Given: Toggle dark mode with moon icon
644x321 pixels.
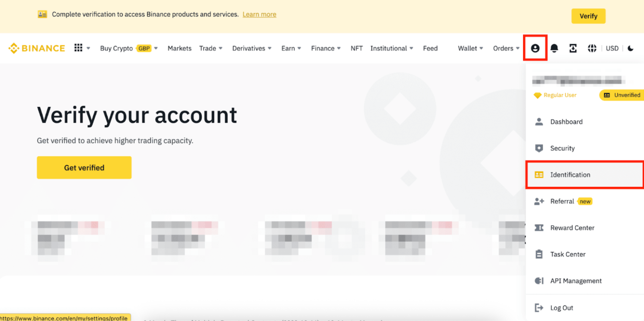Looking at the screenshot, I should point(630,48).
